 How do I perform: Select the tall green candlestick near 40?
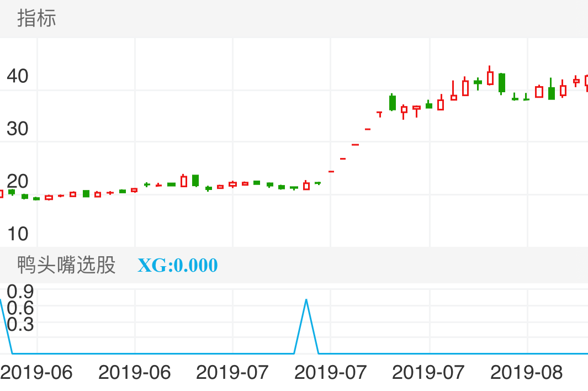click(x=501, y=84)
